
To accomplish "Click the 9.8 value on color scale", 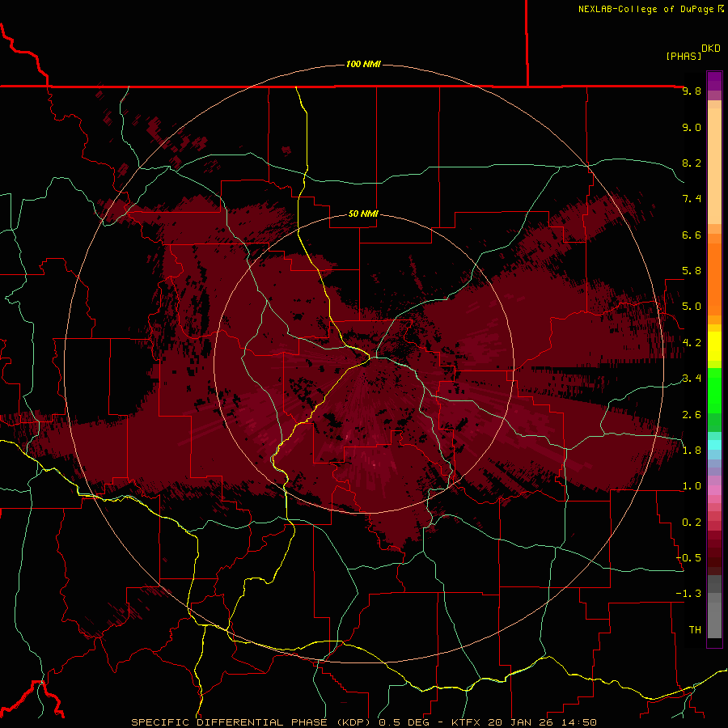I will 692,91.
